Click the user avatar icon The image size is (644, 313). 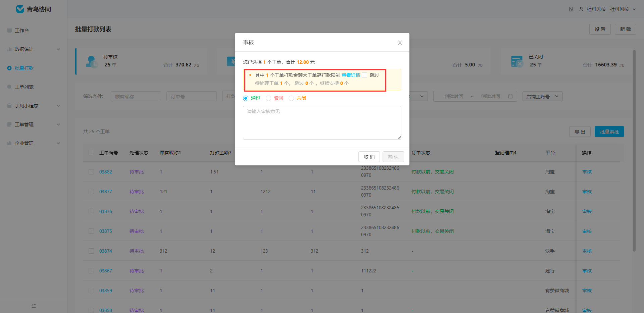(581, 9)
